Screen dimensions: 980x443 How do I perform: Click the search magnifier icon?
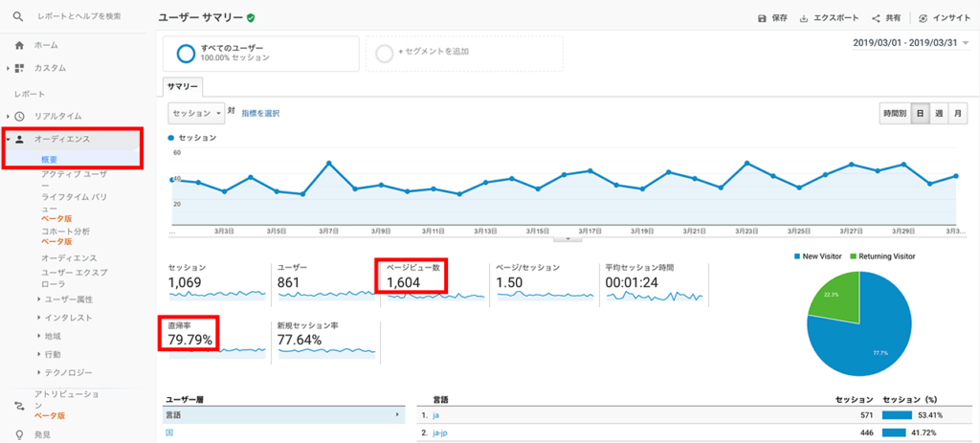point(18,15)
